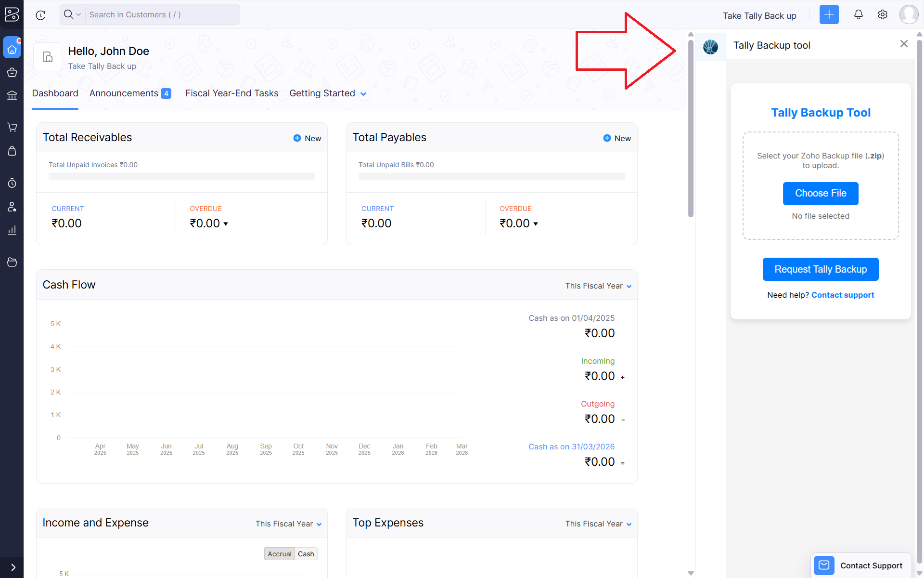The width and height of the screenshot is (924, 578).
Task: Click the Tally panel vertical scrollbar
Action: [919, 301]
